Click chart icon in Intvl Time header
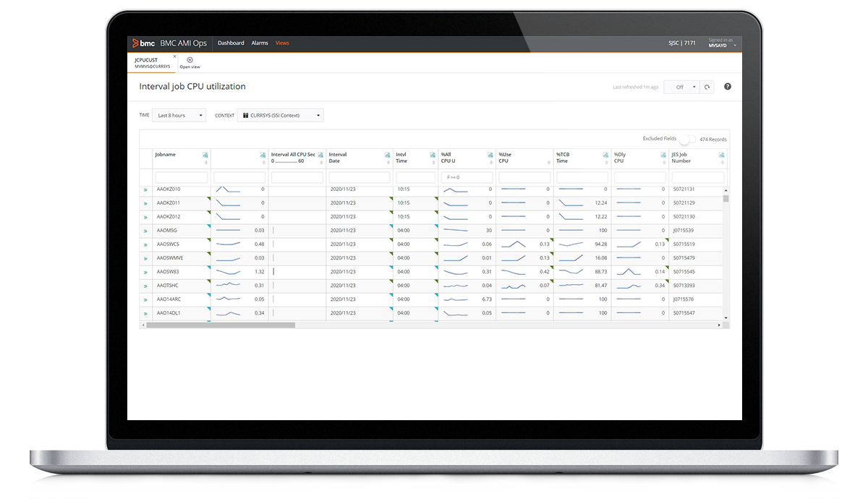868x499 pixels. [x=433, y=155]
